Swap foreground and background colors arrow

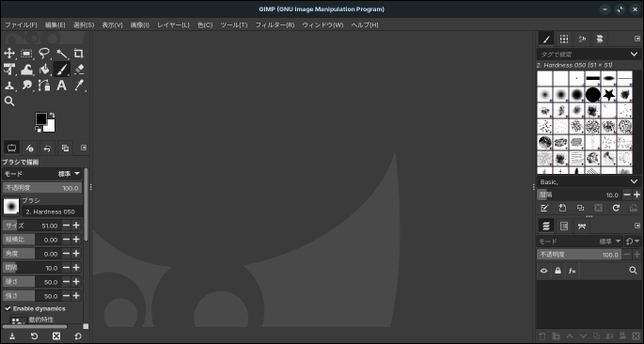pos(52,116)
